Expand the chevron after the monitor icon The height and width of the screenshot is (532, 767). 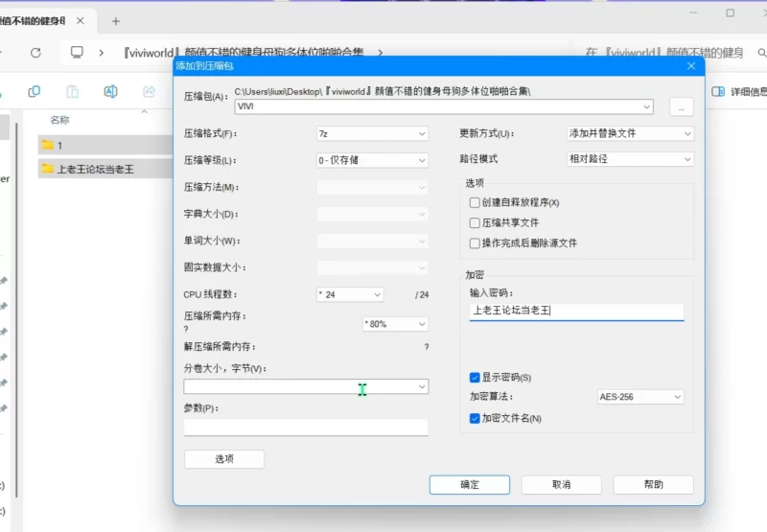[102, 53]
